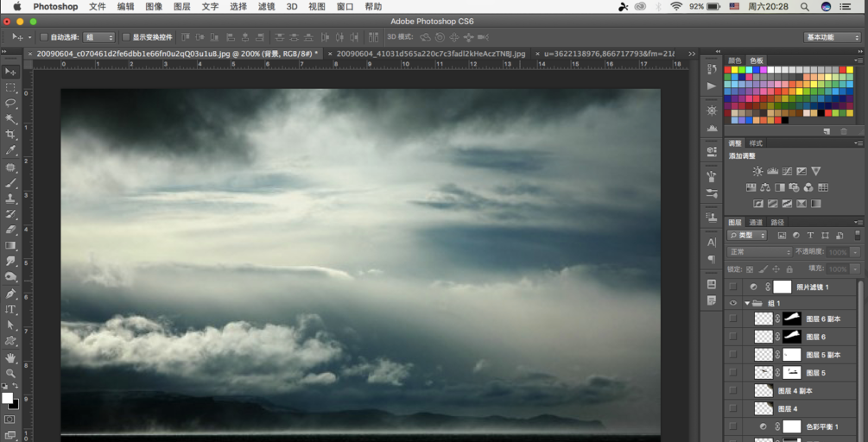This screenshot has width=868, height=442.
Task: Switch to the 通道 (Channels) tab
Action: tap(756, 223)
